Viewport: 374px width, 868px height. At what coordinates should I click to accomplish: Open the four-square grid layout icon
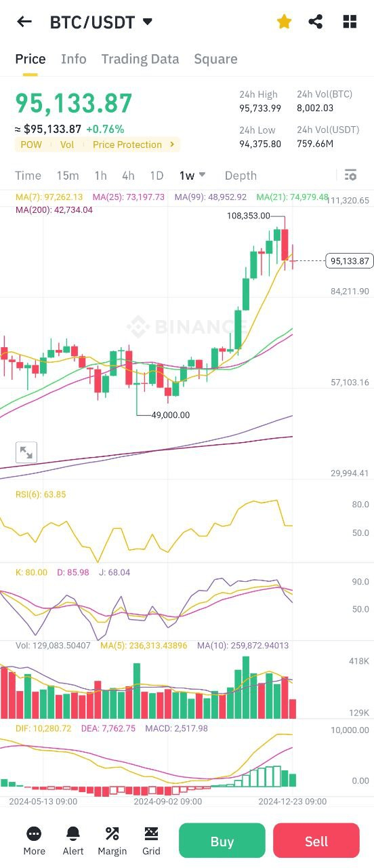pos(350,22)
